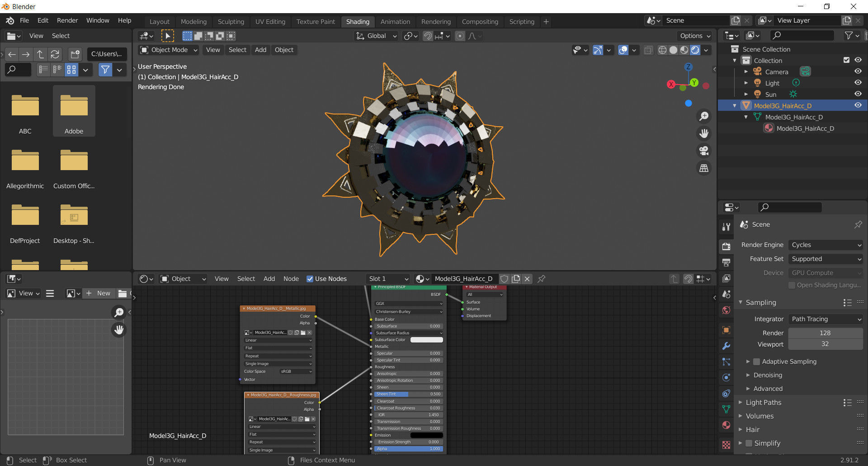Expand the Camera item in the outliner

(746, 71)
